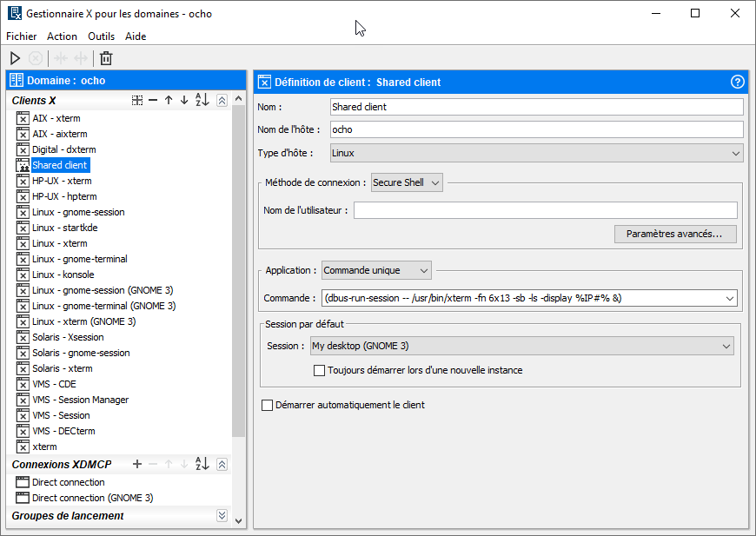Open the Type d'hôte dropdown
Screen dimensions: 756x536
click(536, 153)
